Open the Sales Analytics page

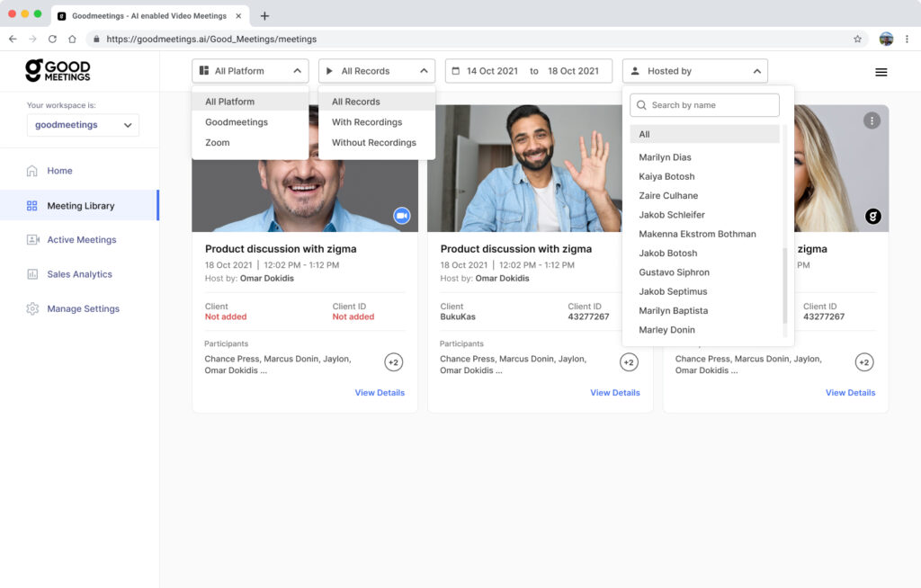pos(79,274)
